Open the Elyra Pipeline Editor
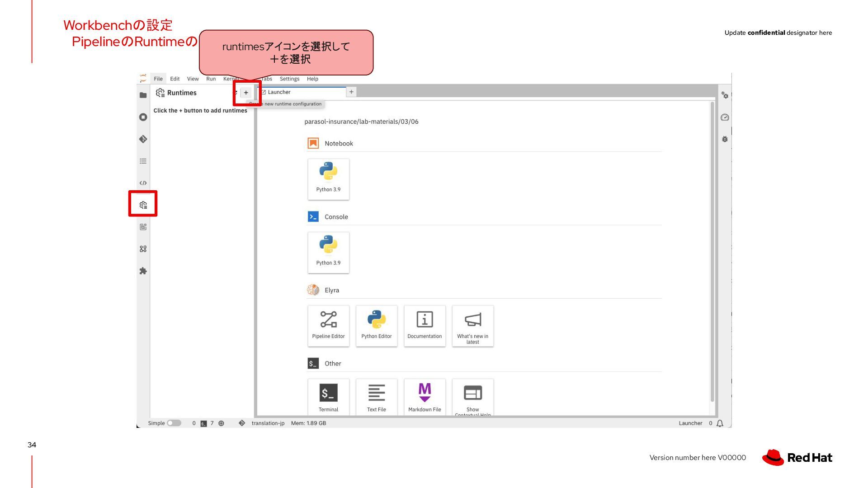This screenshot has height=488, width=868. pyautogui.click(x=328, y=326)
